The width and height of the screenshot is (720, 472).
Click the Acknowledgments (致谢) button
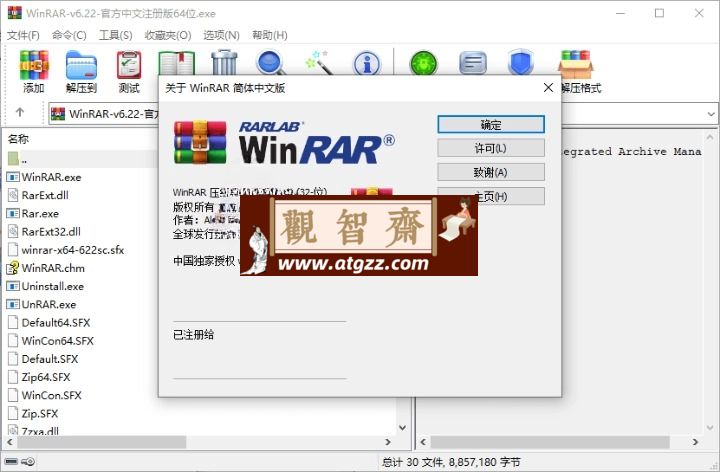491,172
